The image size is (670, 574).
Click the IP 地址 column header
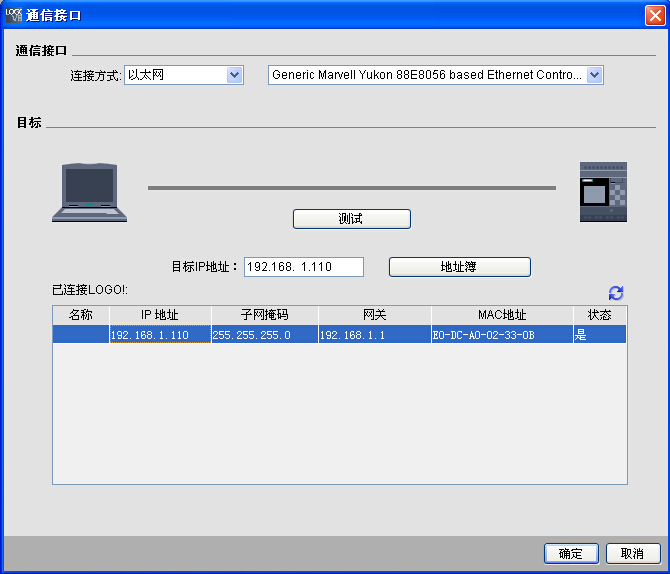160,315
